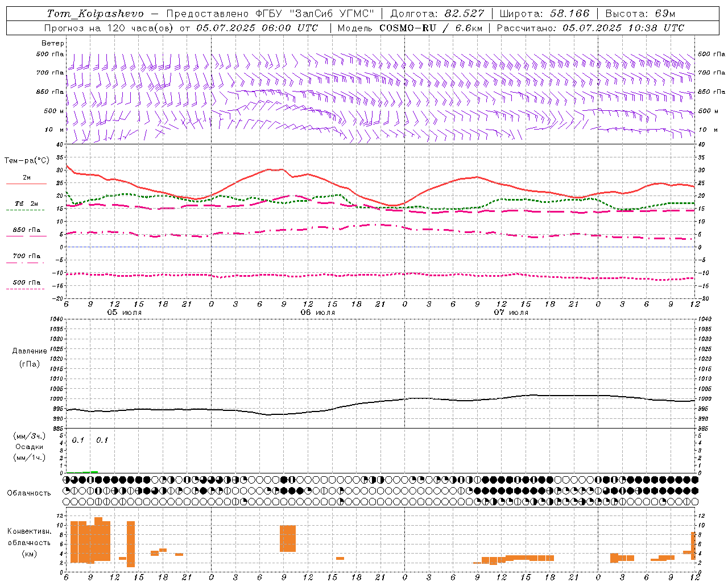Click 'Прогноз на 120 часа(ов)' forecast text

pos(110,28)
